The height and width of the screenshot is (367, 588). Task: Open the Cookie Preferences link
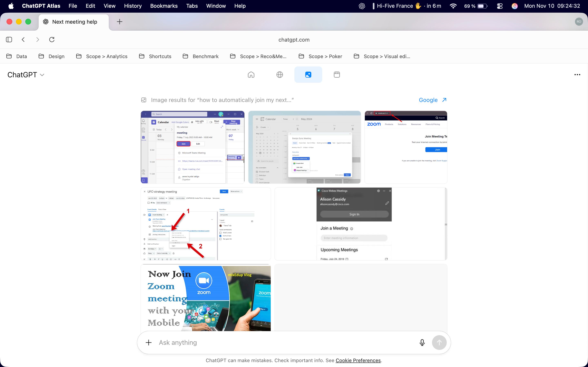(x=358, y=360)
